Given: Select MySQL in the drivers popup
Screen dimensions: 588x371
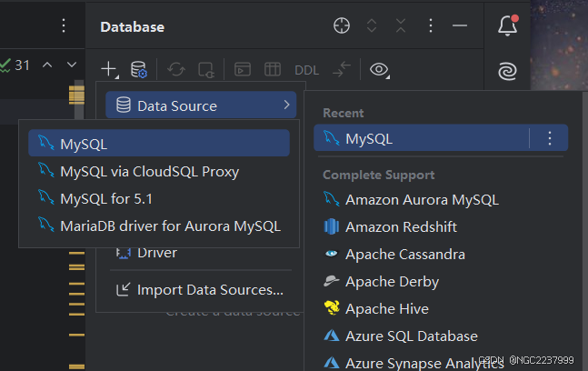Looking at the screenshot, I should click(x=159, y=144).
